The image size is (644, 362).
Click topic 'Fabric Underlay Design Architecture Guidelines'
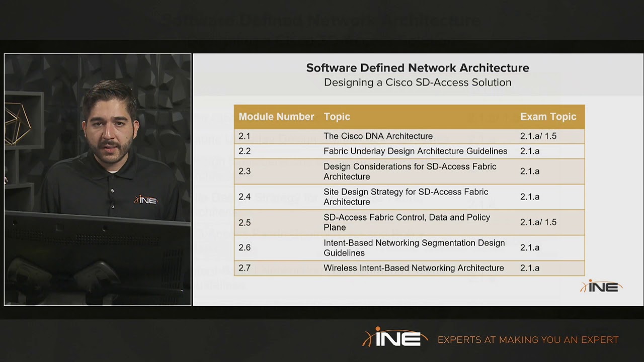pos(416,151)
